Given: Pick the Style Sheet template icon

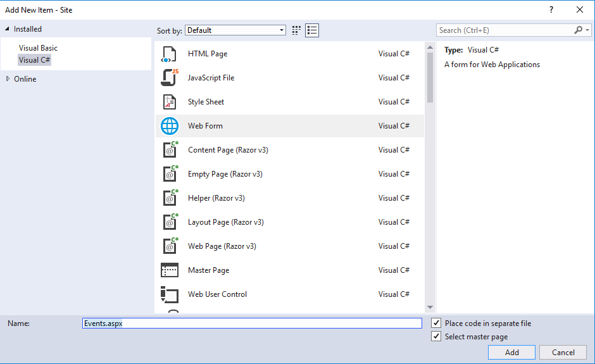Looking at the screenshot, I should click(170, 102).
